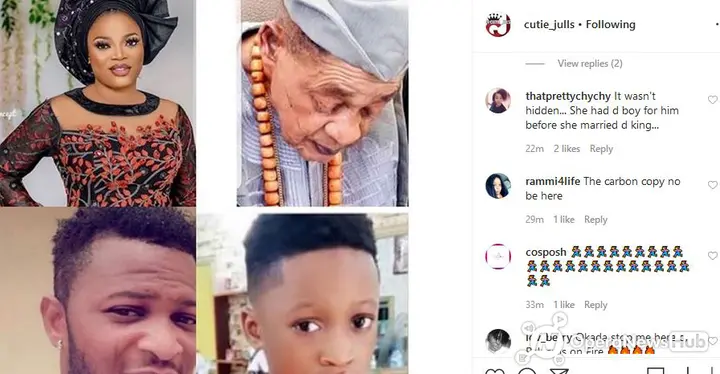Reply to thatprettychychy's comment

point(601,149)
